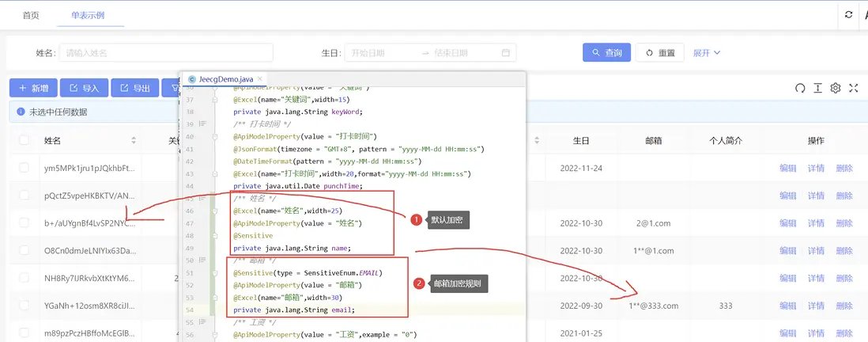Click the fold icon at code line 50

[202, 260]
